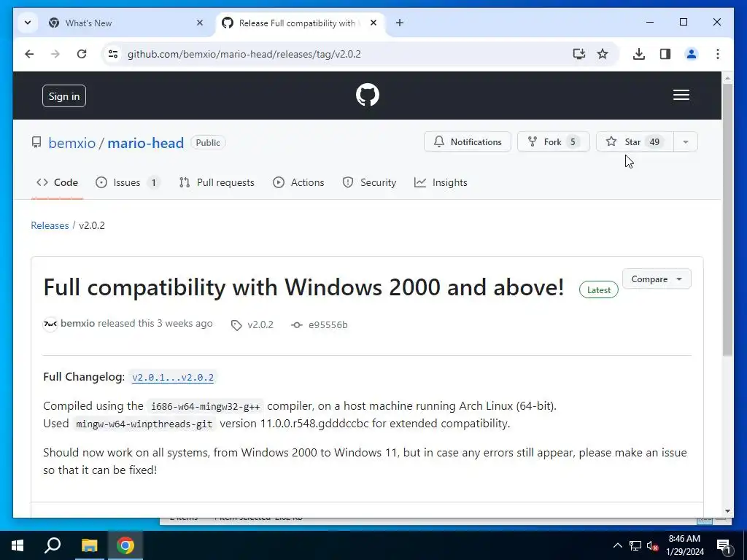
Task: Close the What's New tab
Action: click(200, 23)
